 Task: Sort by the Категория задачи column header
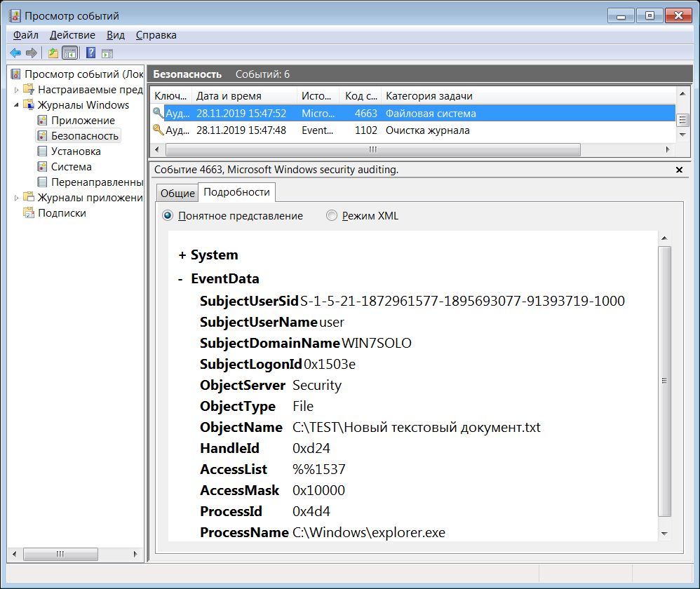[529, 96]
